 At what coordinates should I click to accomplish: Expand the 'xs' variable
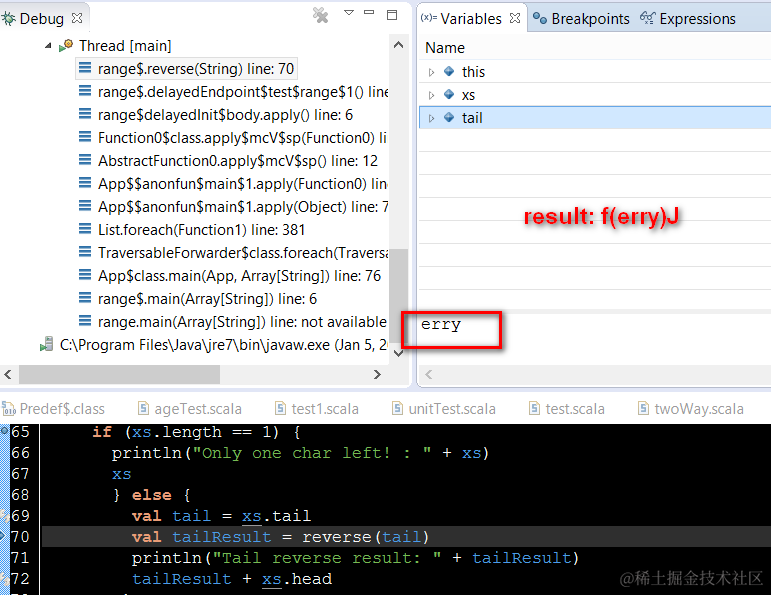click(431, 95)
